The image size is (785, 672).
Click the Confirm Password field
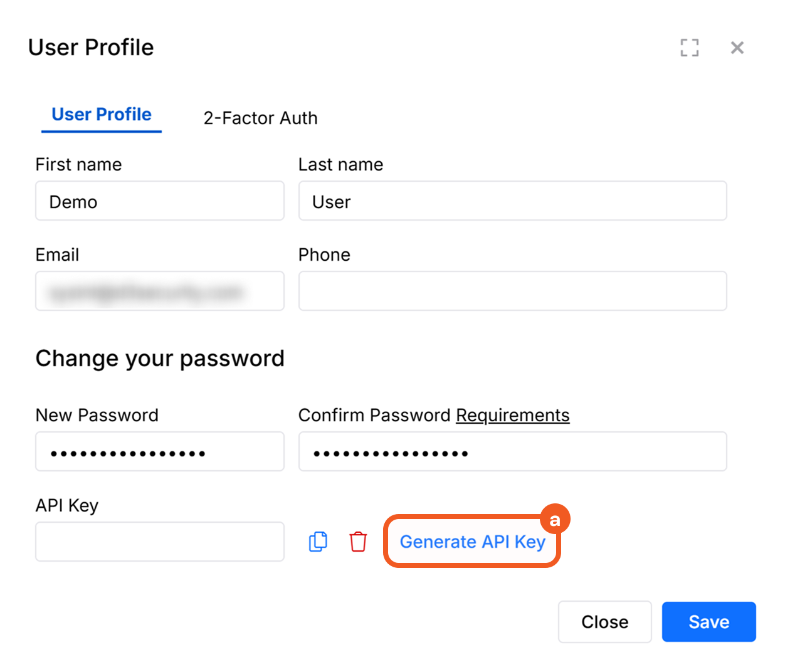[x=512, y=452]
